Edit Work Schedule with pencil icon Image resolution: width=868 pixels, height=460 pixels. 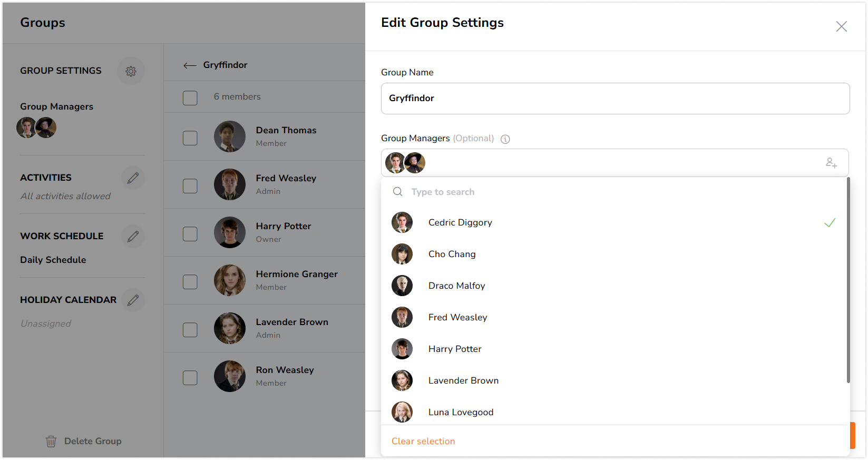click(x=133, y=236)
